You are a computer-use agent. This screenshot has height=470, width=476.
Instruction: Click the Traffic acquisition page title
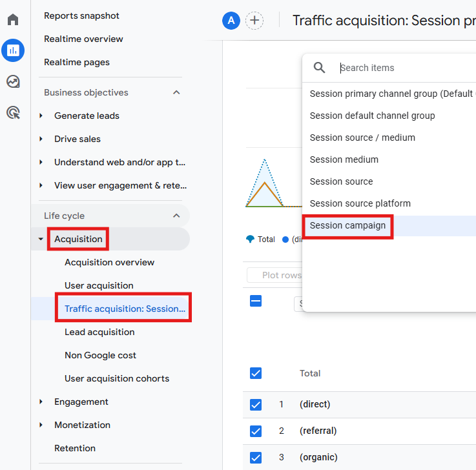(384, 21)
